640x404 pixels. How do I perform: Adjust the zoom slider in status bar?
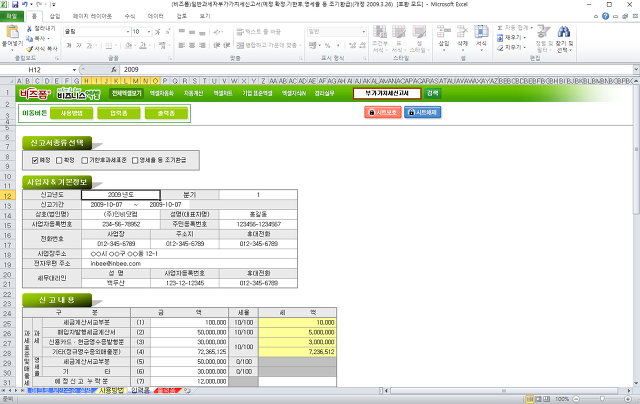602,399
